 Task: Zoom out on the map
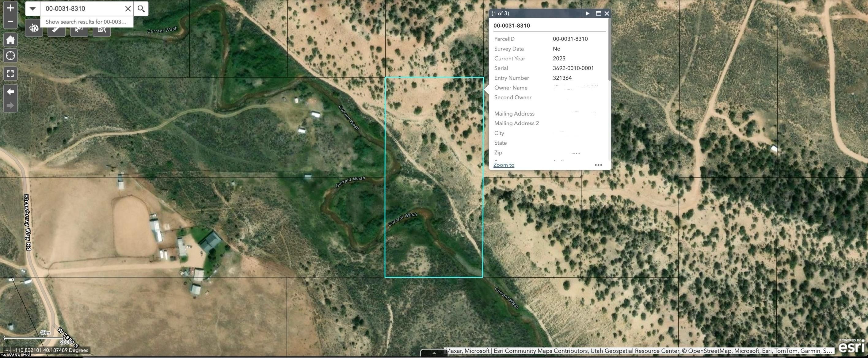[x=10, y=21]
